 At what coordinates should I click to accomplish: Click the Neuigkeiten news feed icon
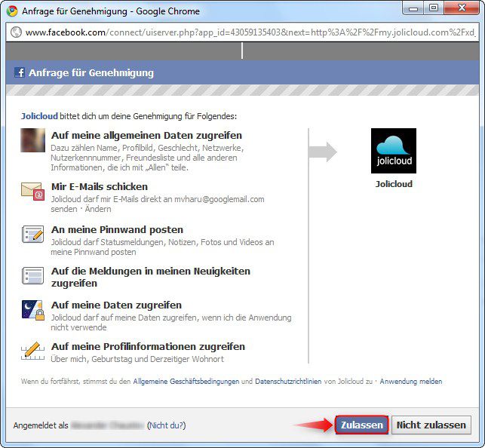32,275
